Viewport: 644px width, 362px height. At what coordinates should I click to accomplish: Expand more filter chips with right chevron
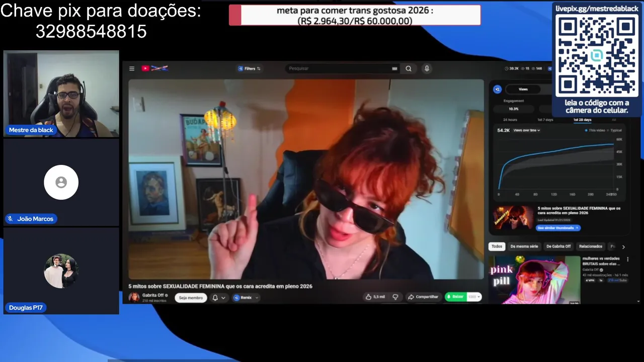623,247
